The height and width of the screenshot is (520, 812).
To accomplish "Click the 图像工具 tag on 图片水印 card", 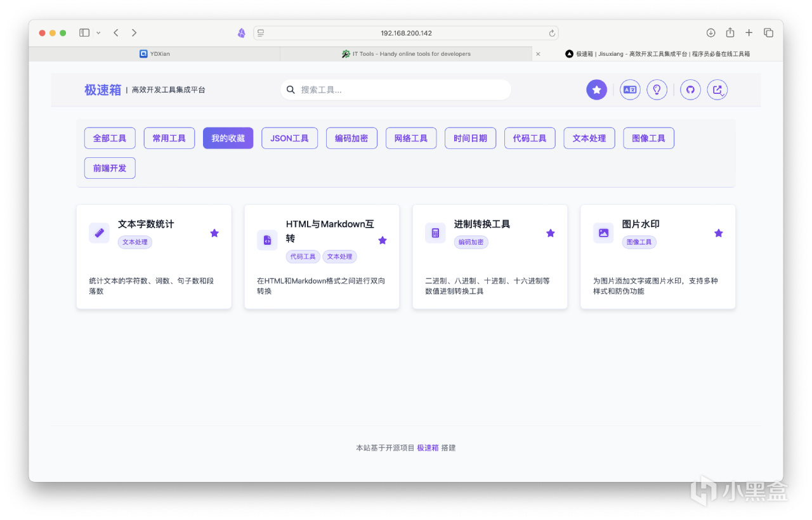I will pyautogui.click(x=639, y=242).
